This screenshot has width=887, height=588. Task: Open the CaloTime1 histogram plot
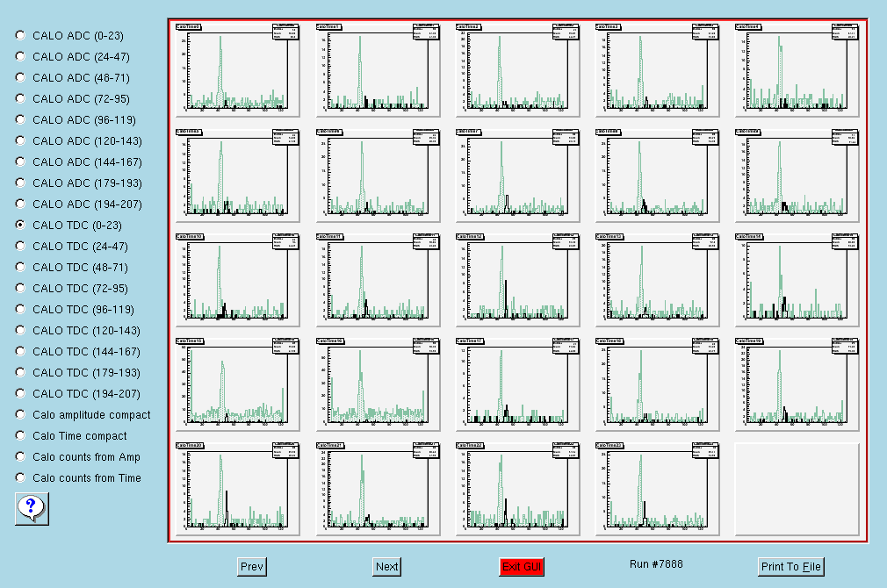tap(378, 70)
